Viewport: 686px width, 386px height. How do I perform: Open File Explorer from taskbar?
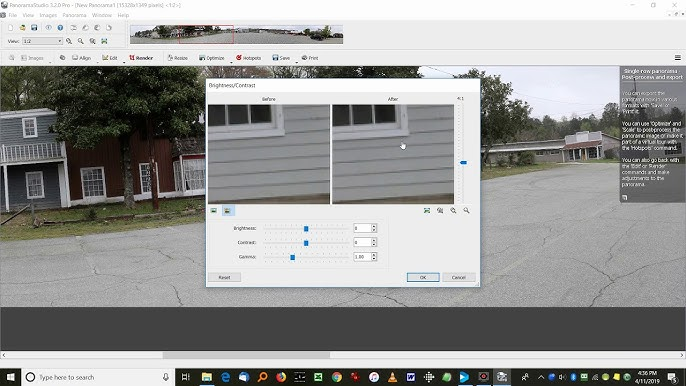tap(206, 377)
